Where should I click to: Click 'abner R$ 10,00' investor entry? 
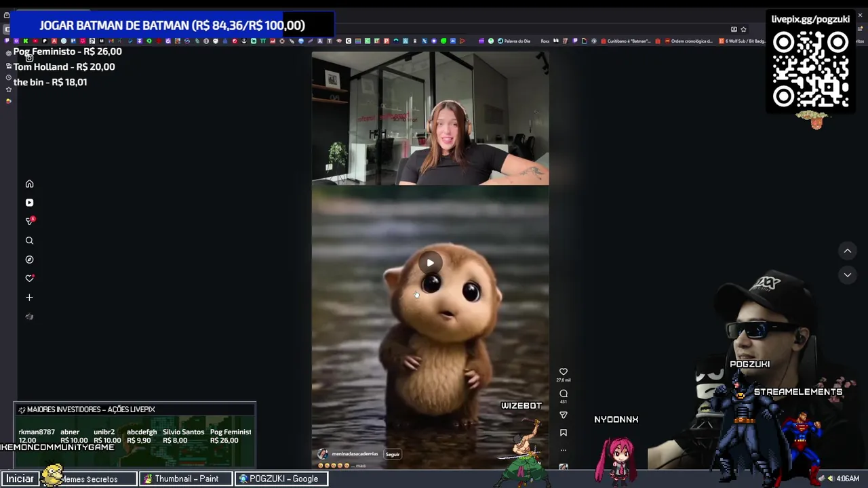74,436
